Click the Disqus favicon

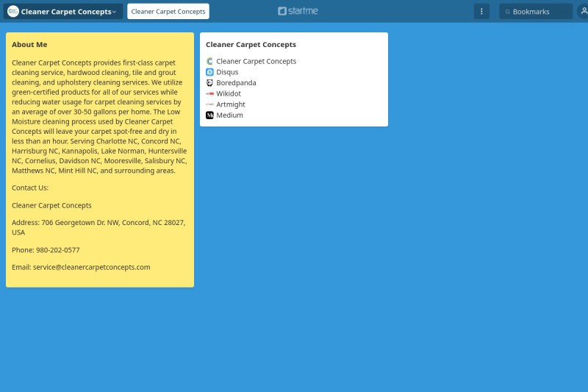coord(209,72)
